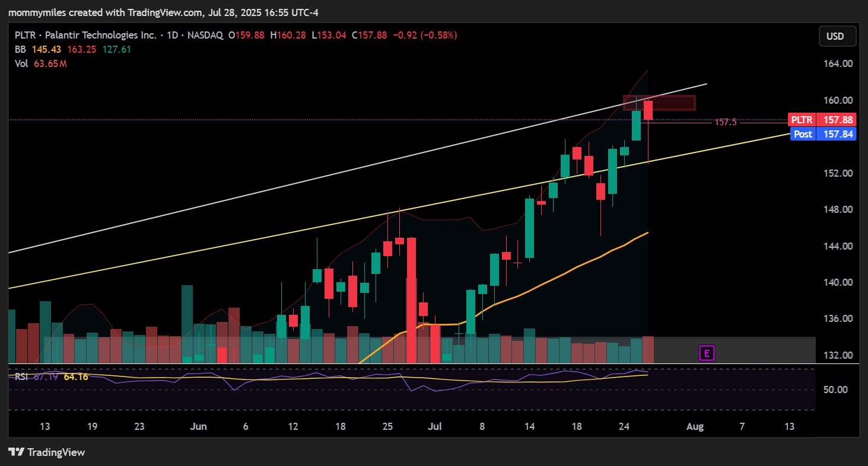Click the RSI value 64.16
The image size is (868, 466).
pos(76,376)
